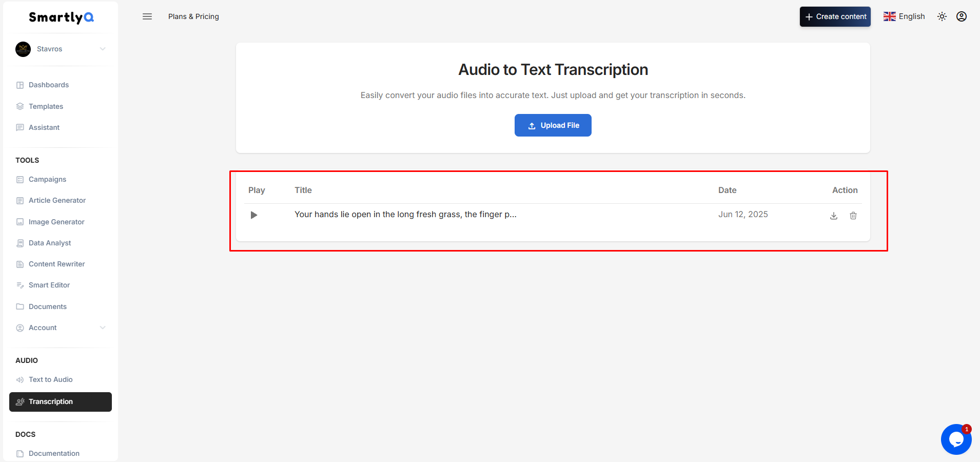Click the Jun 12, 2025 date cell

pyautogui.click(x=743, y=215)
